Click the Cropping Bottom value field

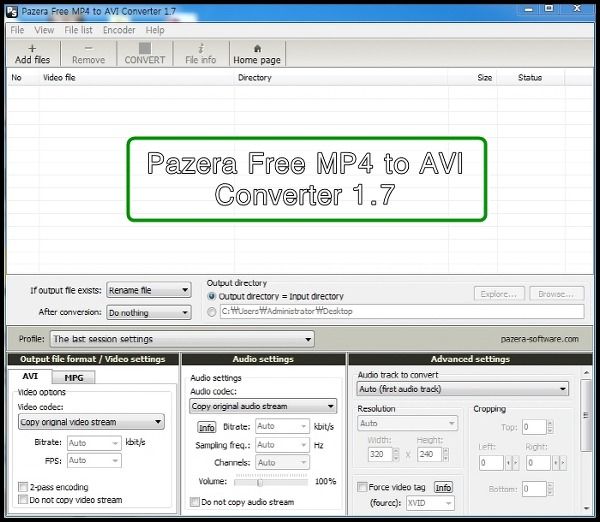(534, 489)
